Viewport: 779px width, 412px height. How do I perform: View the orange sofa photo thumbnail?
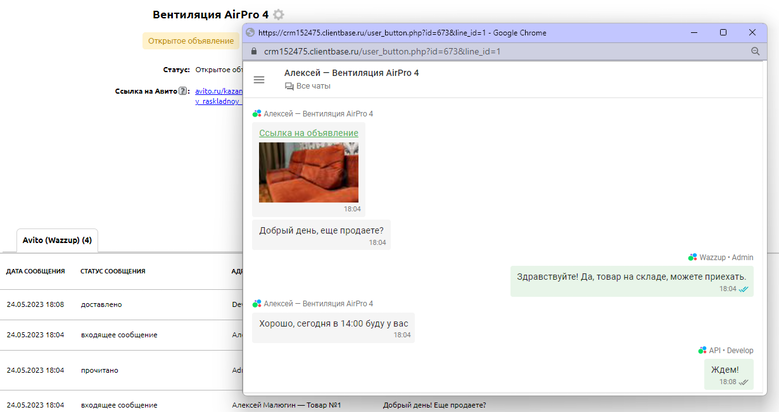308,172
